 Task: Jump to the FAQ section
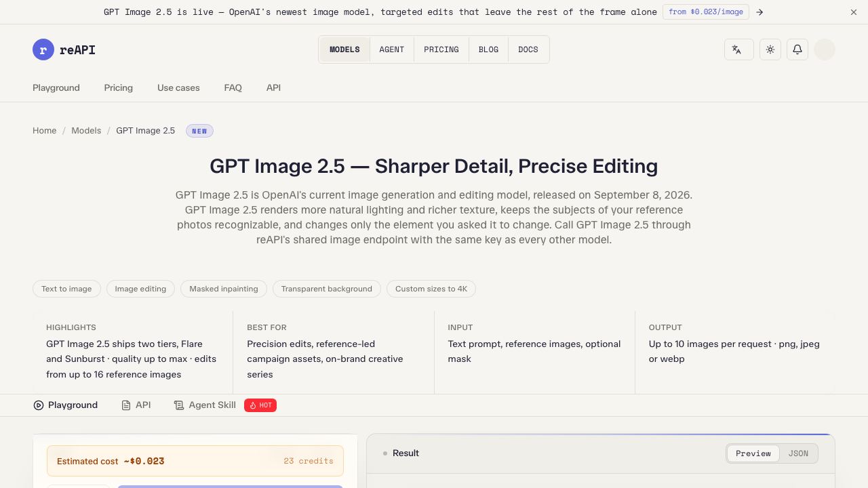coord(233,87)
